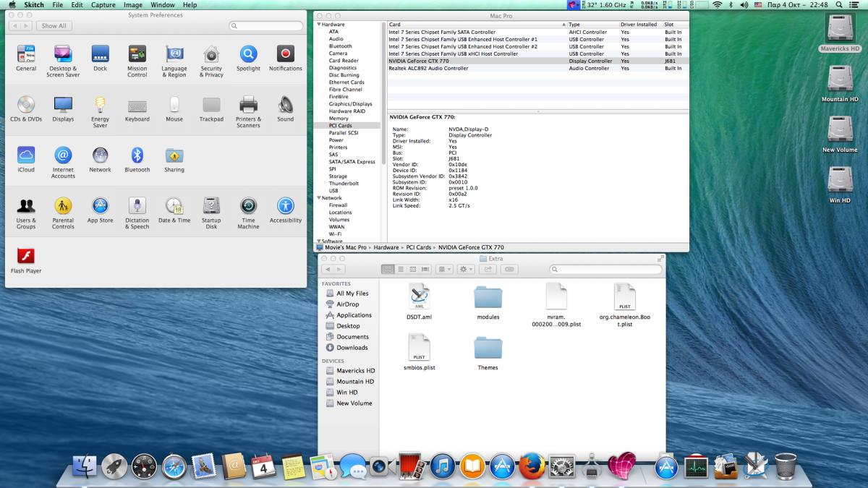Click Finder Share button

(488, 269)
